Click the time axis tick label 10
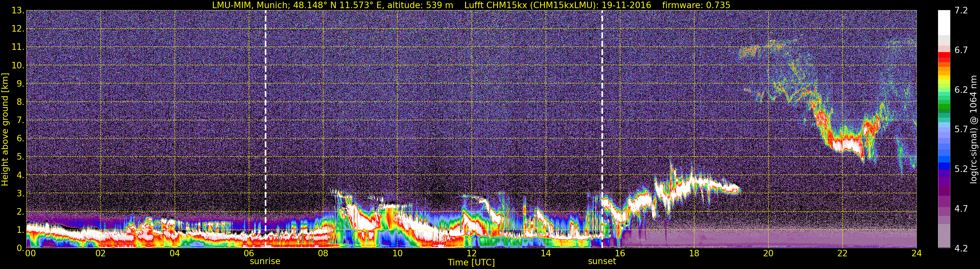The width and height of the screenshot is (980, 269). tap(397, 253)
